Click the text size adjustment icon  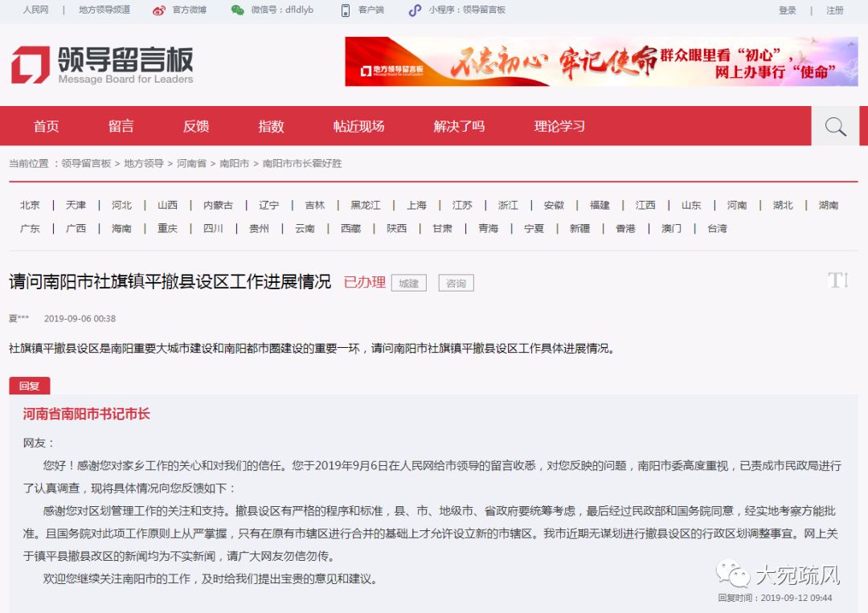tap(838, 280)
